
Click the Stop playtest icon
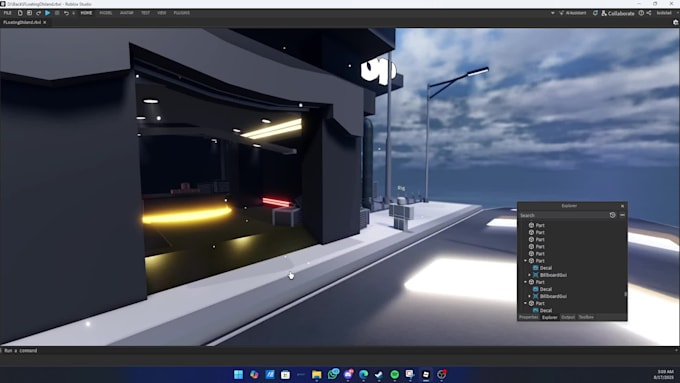click(57, 13)
